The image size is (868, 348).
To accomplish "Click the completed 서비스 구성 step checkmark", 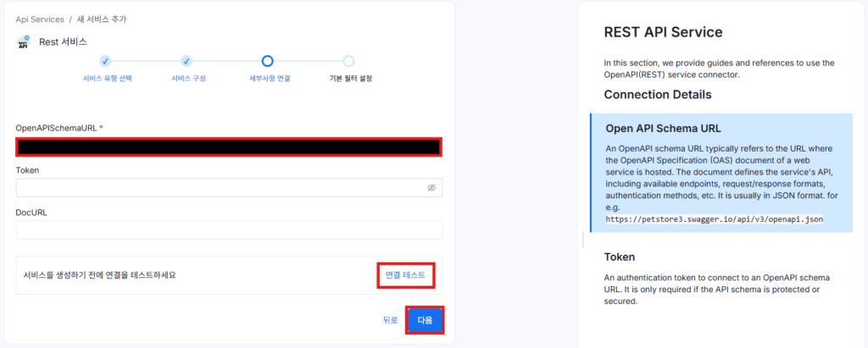I will (186, 61).
